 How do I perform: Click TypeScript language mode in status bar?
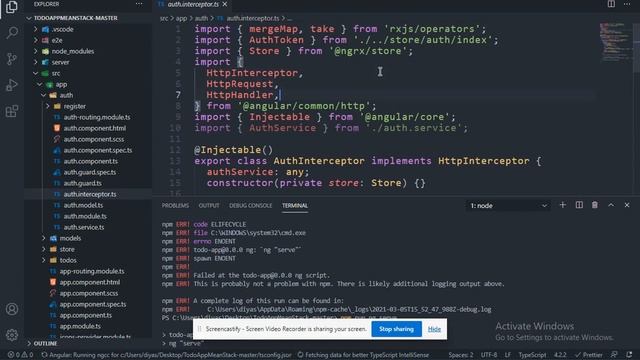point(532,355)
